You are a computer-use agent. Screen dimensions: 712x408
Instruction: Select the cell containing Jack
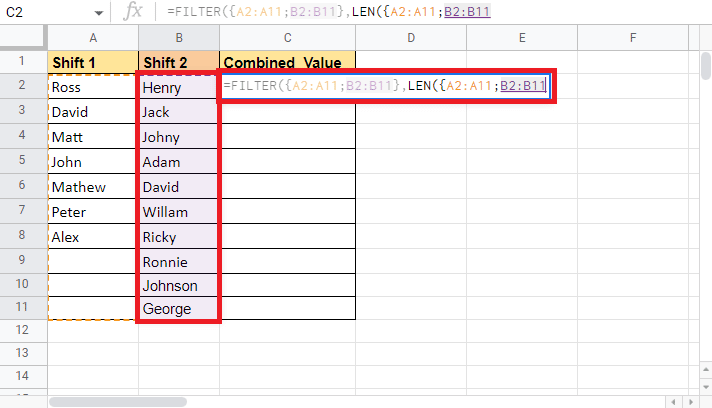coord(179,112)
